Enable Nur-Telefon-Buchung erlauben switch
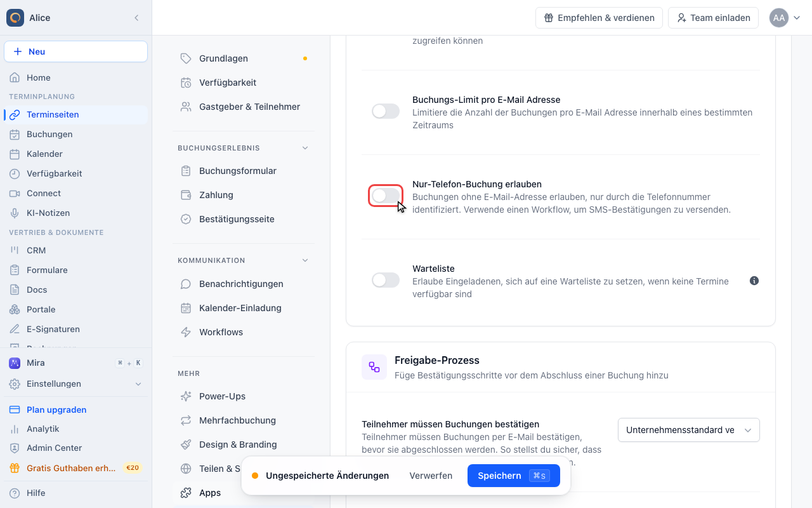Image resolution: width=812 pixels, height=508 pixels. click(x=386, y=196)
